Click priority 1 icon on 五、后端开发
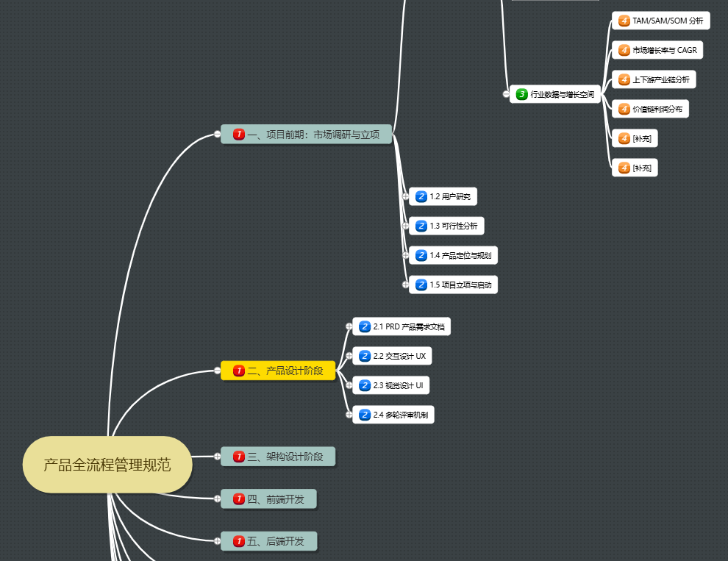Screen dimensions: 728x561 click(x=239, y=541)
